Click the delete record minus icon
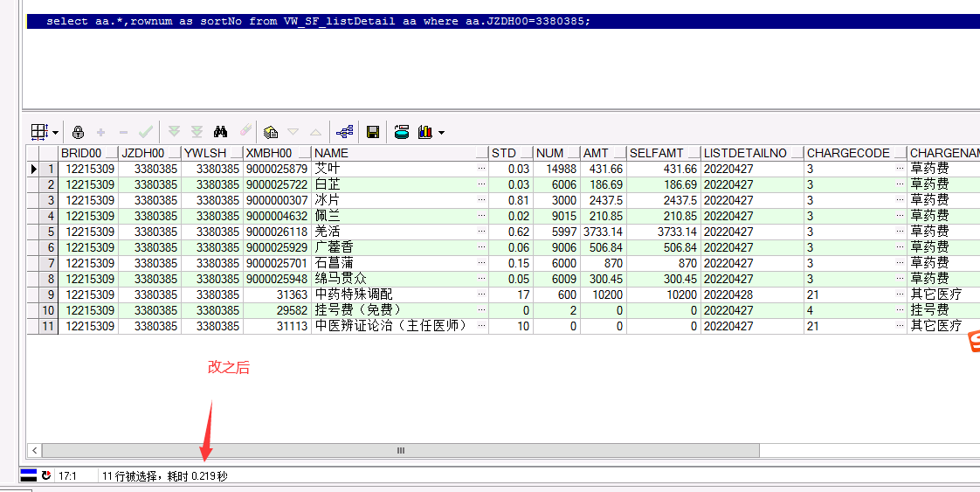Viewport: 980px width, 492px height. tap(123, 133)
